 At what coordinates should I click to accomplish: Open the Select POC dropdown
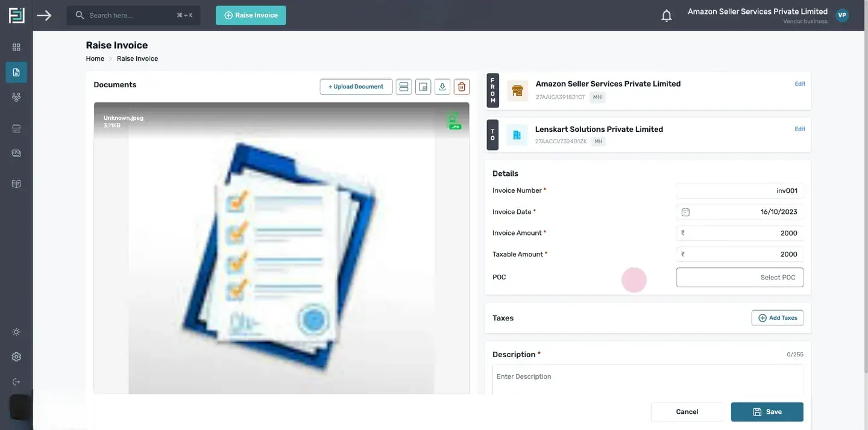[x=740, y=277]
